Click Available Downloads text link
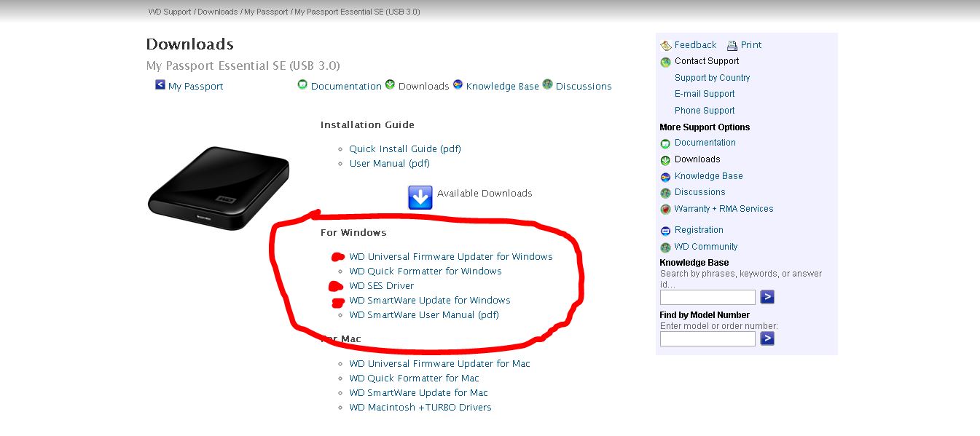The height and width of the screenshot is (436, 980). point(485,193)
